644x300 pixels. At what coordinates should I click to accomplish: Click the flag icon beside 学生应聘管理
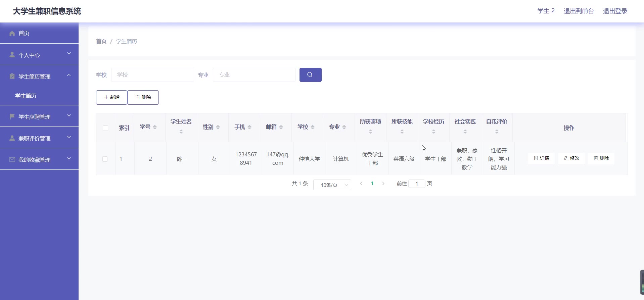(x=12, y=116)
